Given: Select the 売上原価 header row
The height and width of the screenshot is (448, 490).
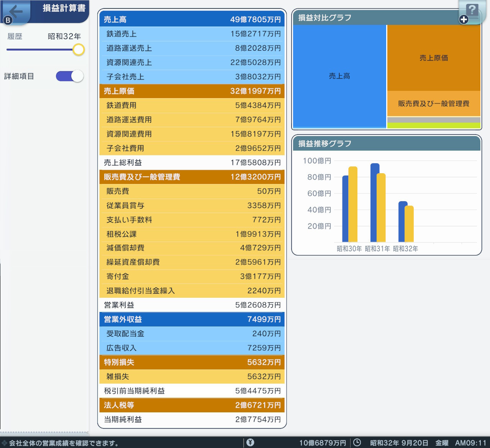Looking at the screenshot, I should click(x=192, y=91).
